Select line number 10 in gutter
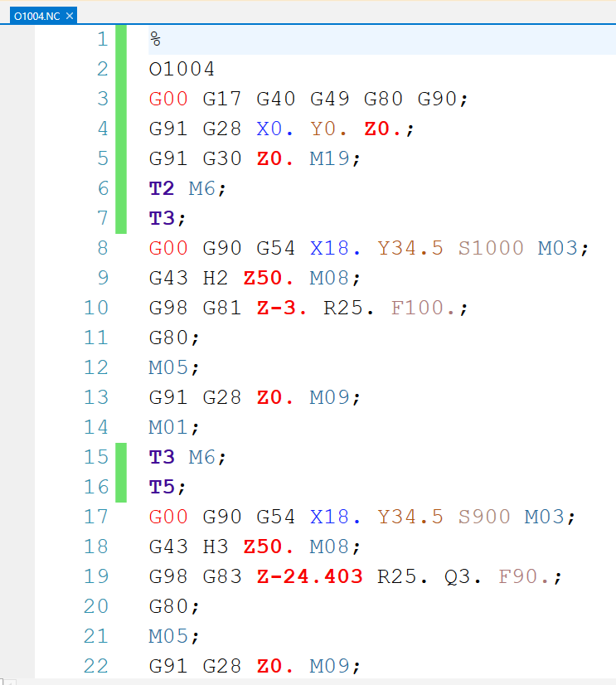This screenshot has width=616, height=685. pyautogui.click(x=96, y=308)
